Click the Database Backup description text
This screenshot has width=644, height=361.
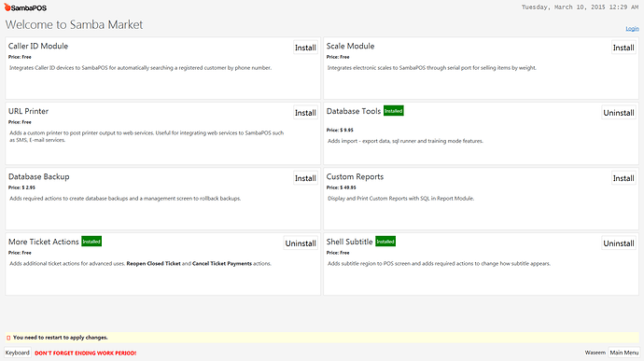[x=125, y=199]
